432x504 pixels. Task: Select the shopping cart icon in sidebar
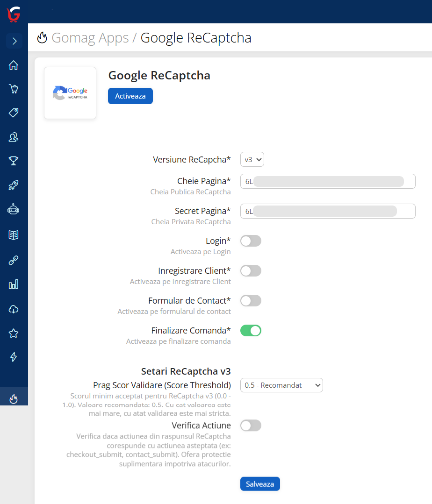[x=14, y=88]
